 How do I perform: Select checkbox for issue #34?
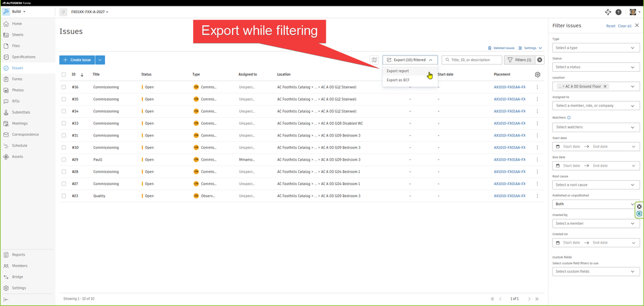tap(64, 111)
